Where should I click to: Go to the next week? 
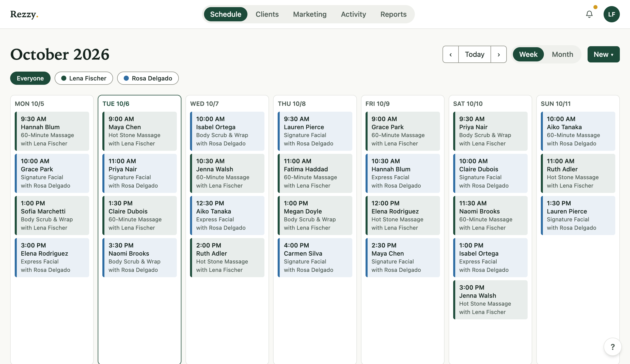point(499,54)
